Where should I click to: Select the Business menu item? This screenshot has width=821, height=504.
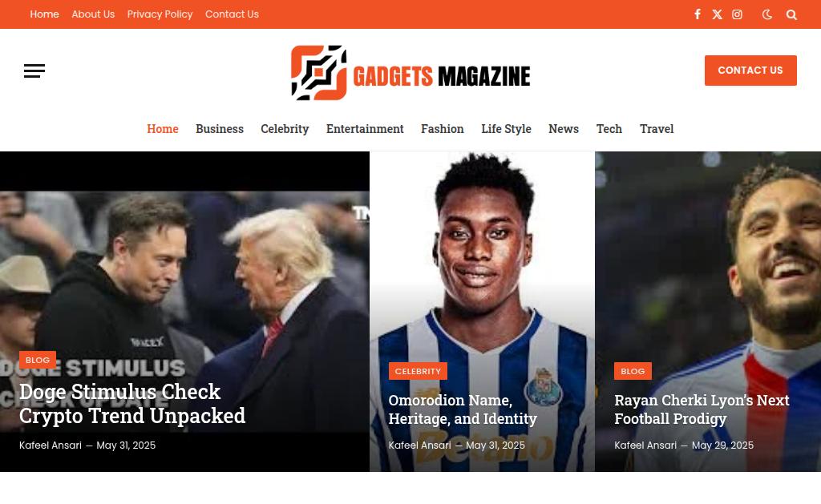[x=220, y=129]
